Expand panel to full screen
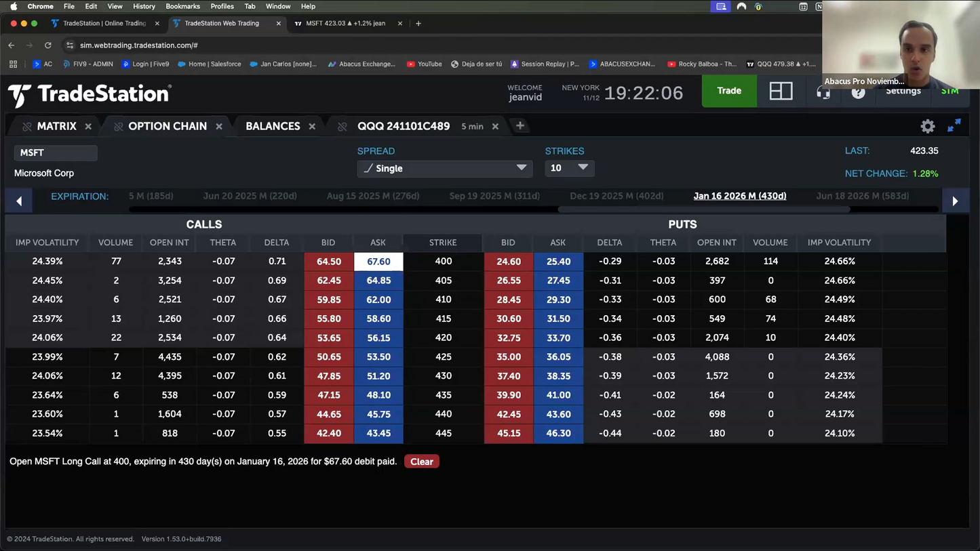Image resolution: width=980 pixels, height=551 pixels. click(x=954, y=125)
